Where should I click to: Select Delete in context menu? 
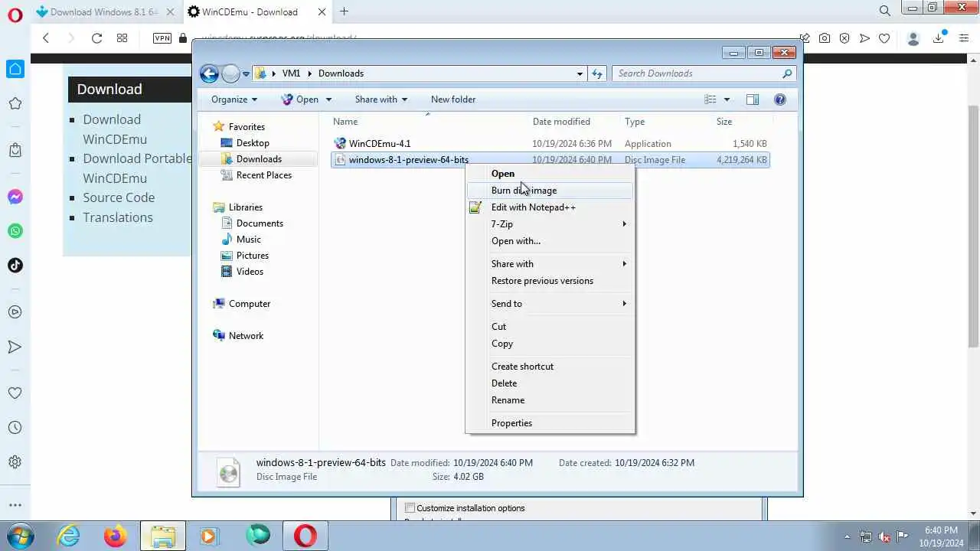pos(550,383)
